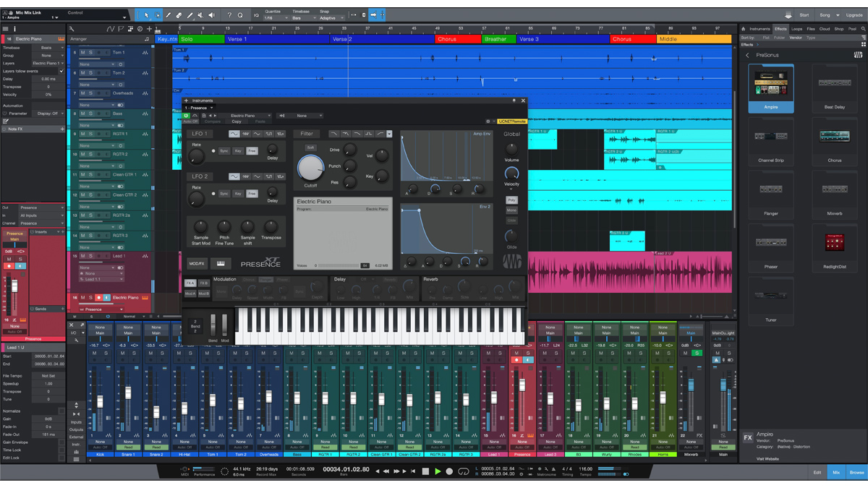
Task: Open the 1 - Presence instrument tab dropdown
Action: click(198, 108)
